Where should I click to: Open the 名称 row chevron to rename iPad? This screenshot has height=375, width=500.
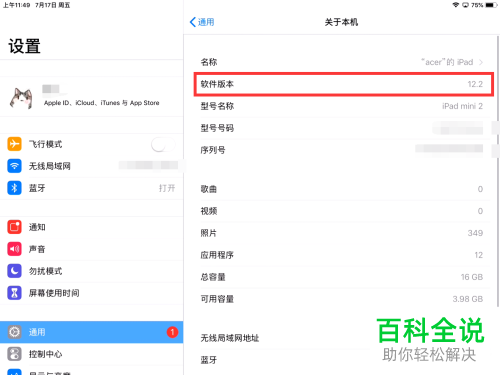481,62
